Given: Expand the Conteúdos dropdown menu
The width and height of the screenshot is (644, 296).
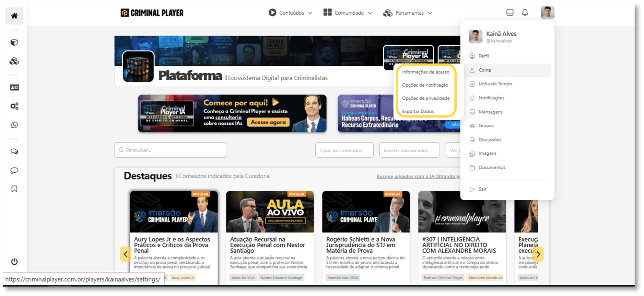Looking at the screenshot, I should point(290,13).
